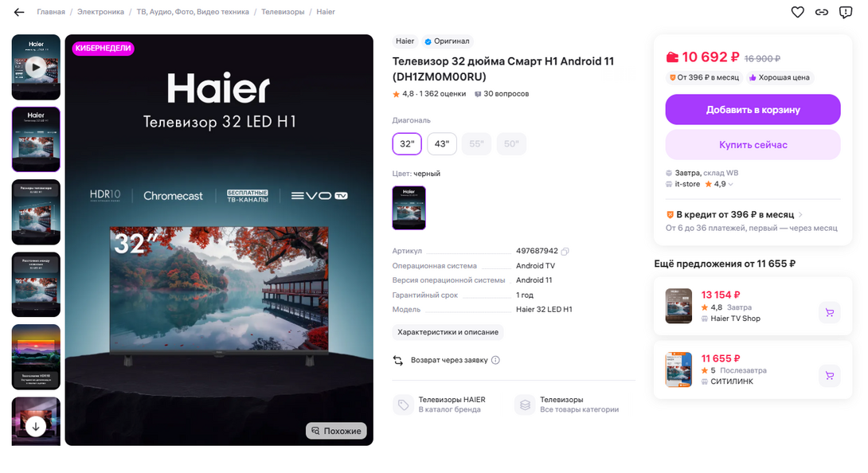Viewport: 868px width, 473px height.
Task: Select the 55" diagonal option
Action: click(x=476, y=144)
